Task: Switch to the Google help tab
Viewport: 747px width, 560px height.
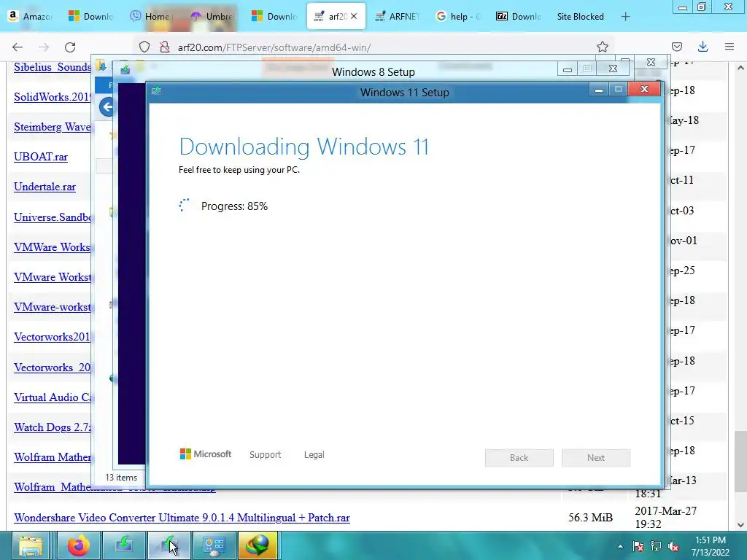Action: pyautogui.click(x=458, y=16)
